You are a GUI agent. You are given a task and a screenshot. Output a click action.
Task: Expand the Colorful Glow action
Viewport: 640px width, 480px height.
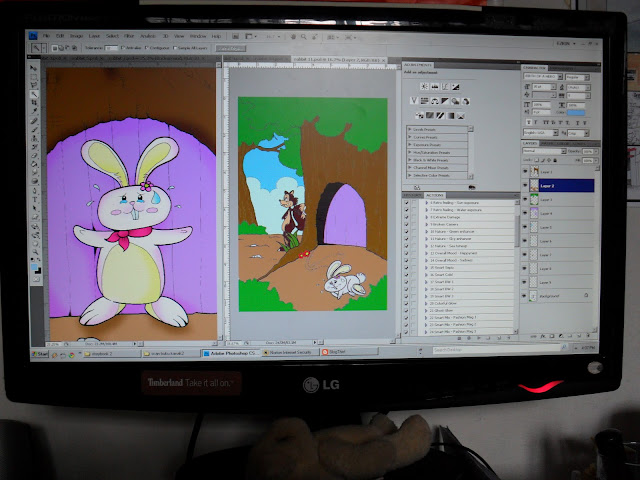pos(426,303)
